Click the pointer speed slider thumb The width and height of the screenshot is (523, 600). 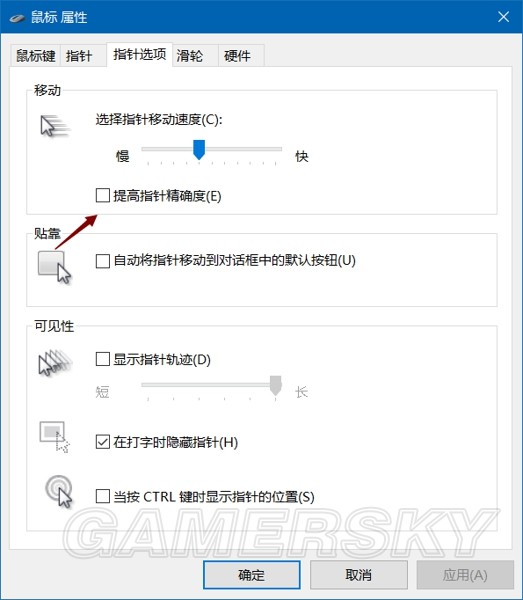(199, 150)
